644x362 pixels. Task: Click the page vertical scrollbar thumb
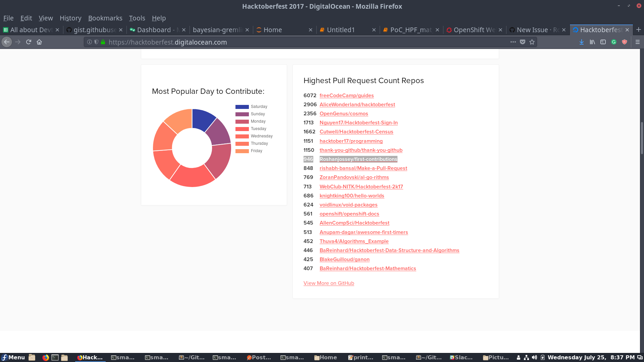642,138
